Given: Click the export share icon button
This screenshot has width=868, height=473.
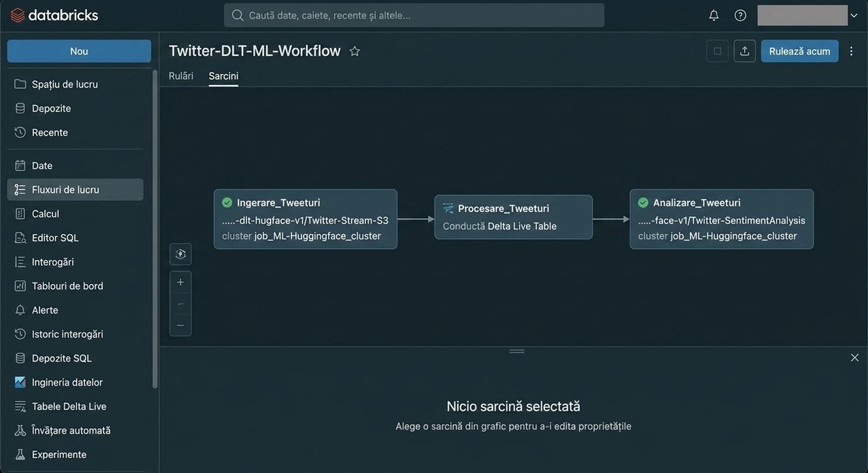Looking at the screenshot, I should pos(745,51).
